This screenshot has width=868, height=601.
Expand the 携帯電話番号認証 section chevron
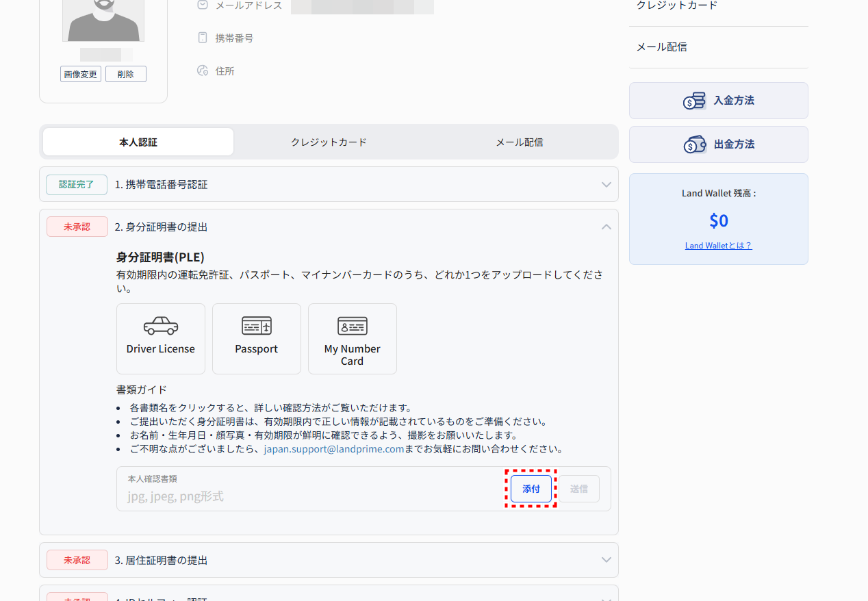(606, 185)
